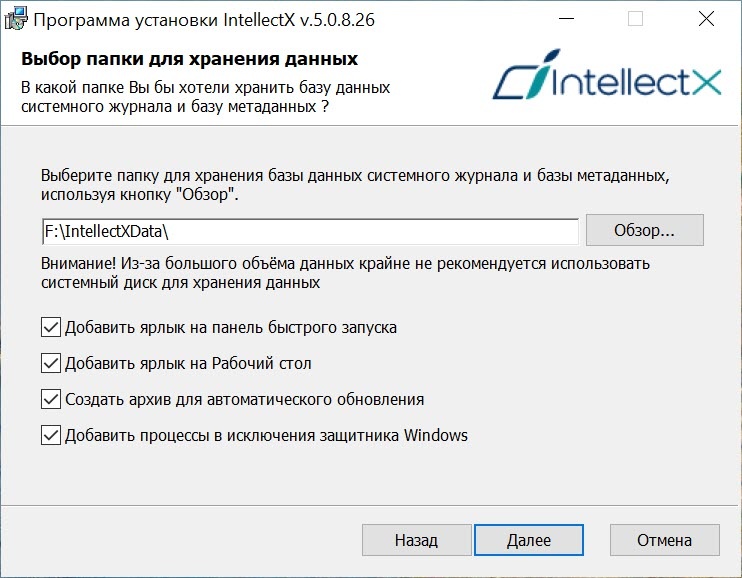The image size is (742, 578).
Task: Click the greyed-out maximize window button
Action: click(x=636, y=19)
